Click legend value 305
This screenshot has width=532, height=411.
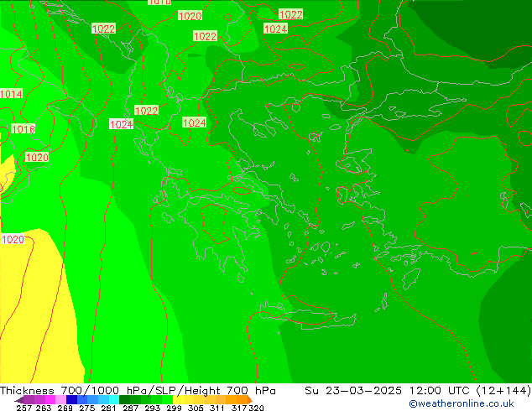coord(196,408)
